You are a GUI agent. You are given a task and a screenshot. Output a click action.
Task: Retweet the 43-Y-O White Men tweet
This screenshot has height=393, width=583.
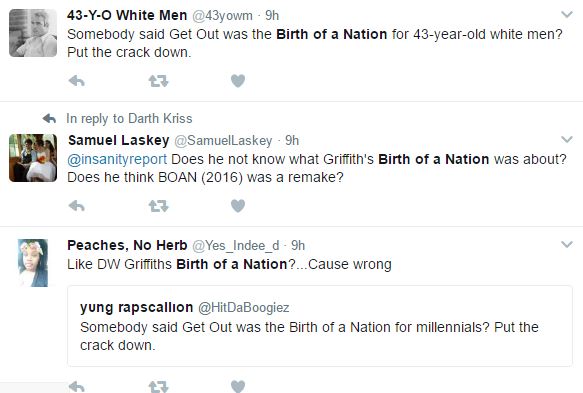tap(158, 81)
